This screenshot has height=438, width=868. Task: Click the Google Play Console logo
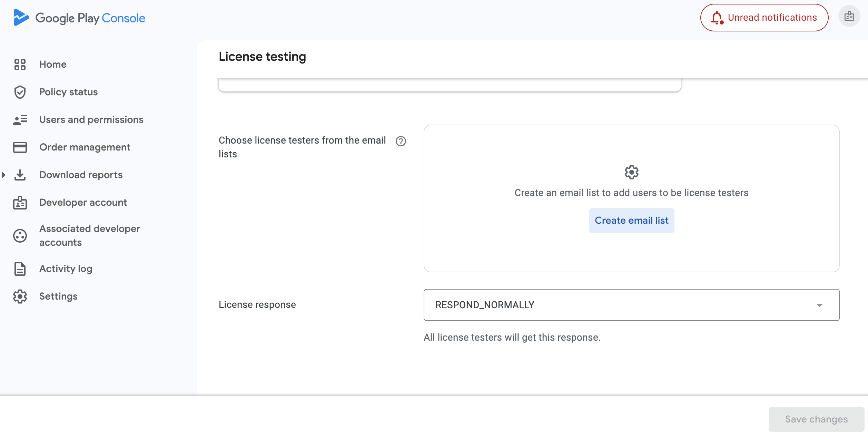tap(79, 18)
